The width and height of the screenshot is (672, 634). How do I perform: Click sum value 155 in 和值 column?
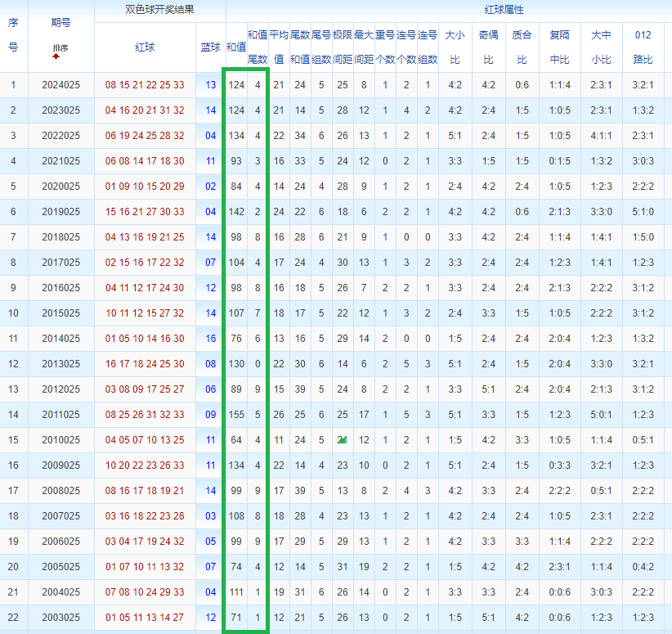pyautogui.click(x=236, y=415)
